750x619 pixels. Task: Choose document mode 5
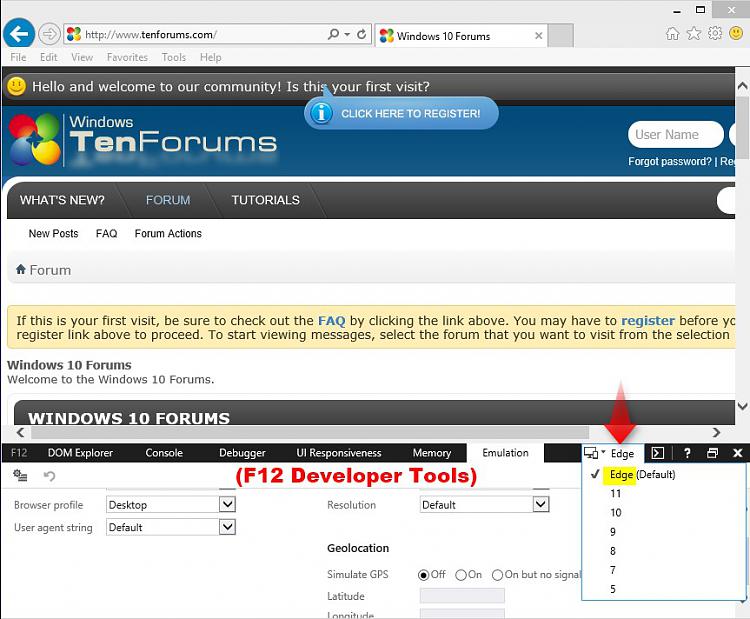point(663,589)
